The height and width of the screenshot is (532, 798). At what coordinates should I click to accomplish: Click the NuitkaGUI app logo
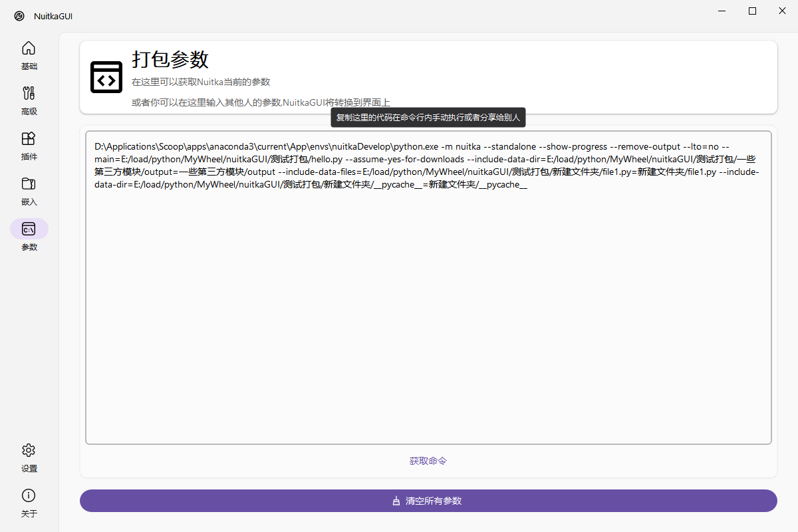point(19,16)
